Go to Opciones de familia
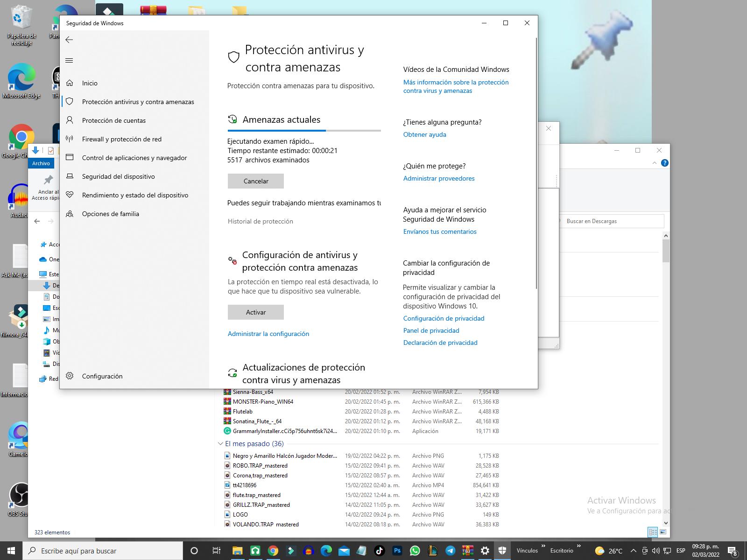This screenshot has height=560, width=747. (x=110, y=214)
